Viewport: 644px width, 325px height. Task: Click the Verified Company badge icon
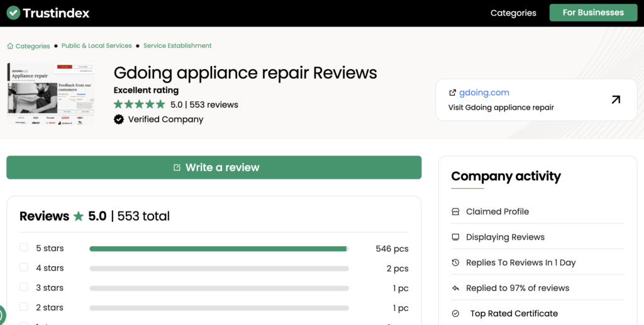(x=119, y=119)
